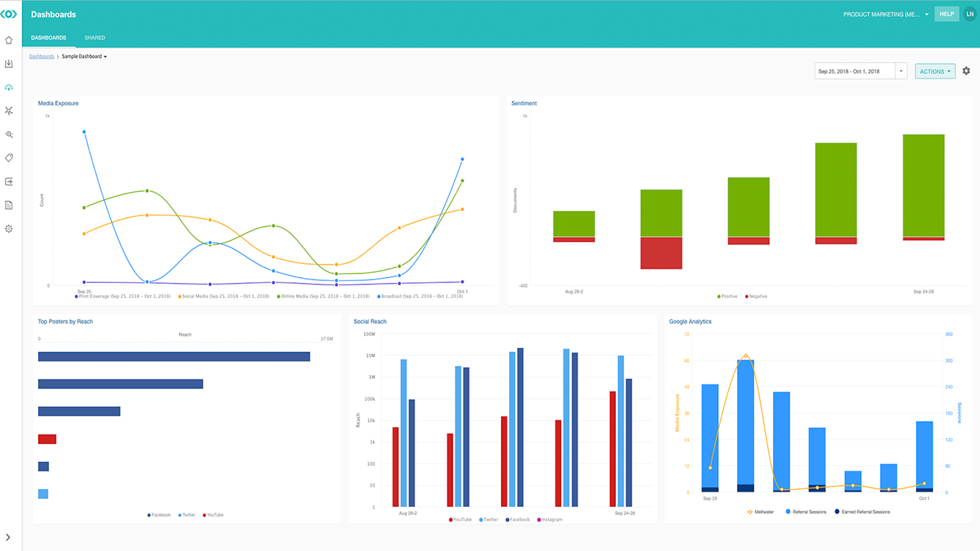
Task: Click the tag/label icon in sidebar
Action: 9,158
